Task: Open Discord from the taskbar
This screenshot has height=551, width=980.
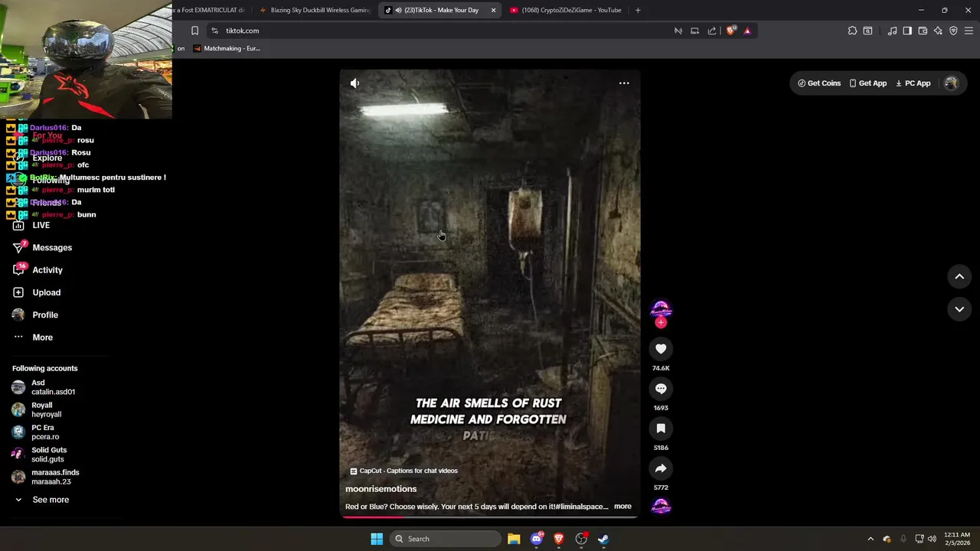Action: pos(537,539)
